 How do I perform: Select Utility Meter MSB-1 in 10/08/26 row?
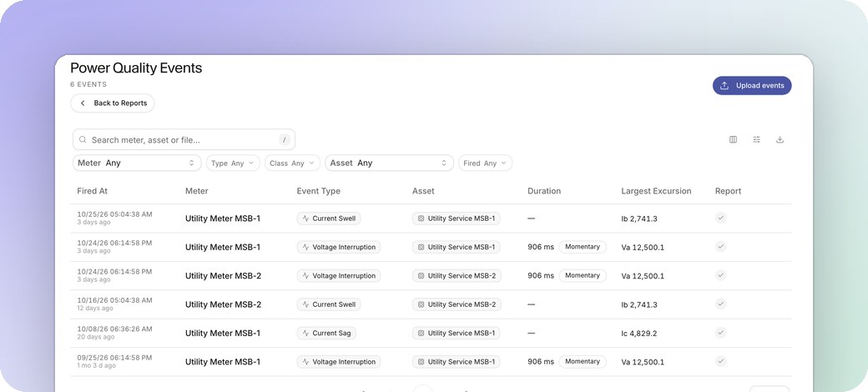tap(223, 334)
